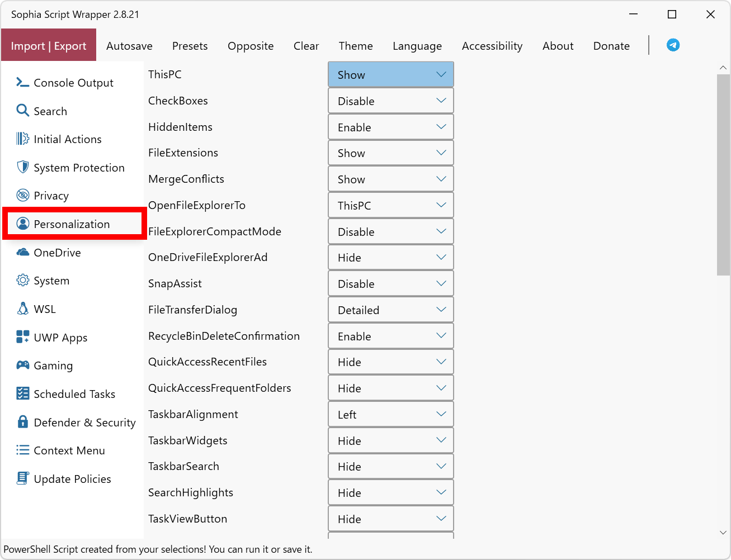731x560 pixels.
Task: Click the Donate menu item
Action: pos(611,46)
